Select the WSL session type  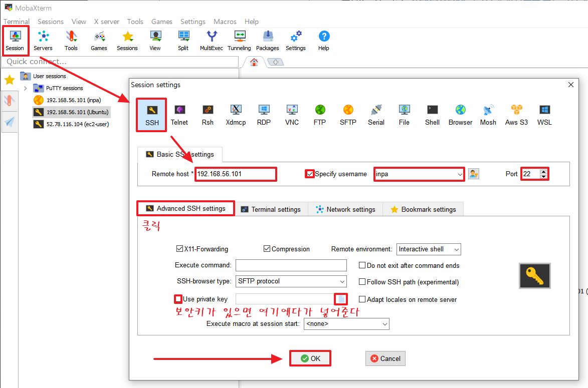544,115
